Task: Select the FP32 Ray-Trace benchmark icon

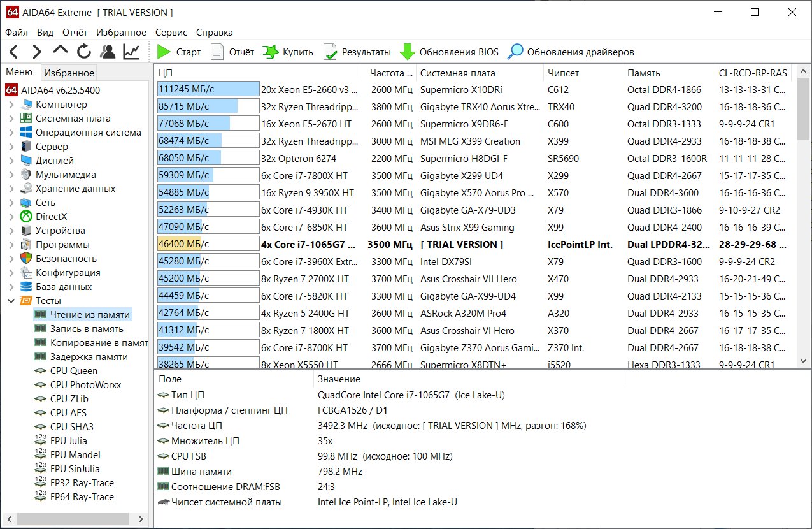Action: [41, 483]
